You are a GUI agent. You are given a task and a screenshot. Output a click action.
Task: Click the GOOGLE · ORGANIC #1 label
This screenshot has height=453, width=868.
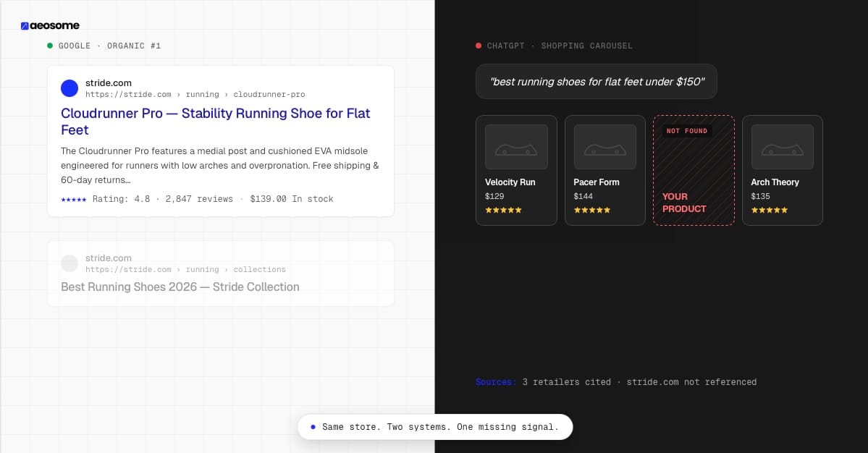(109, 46)
